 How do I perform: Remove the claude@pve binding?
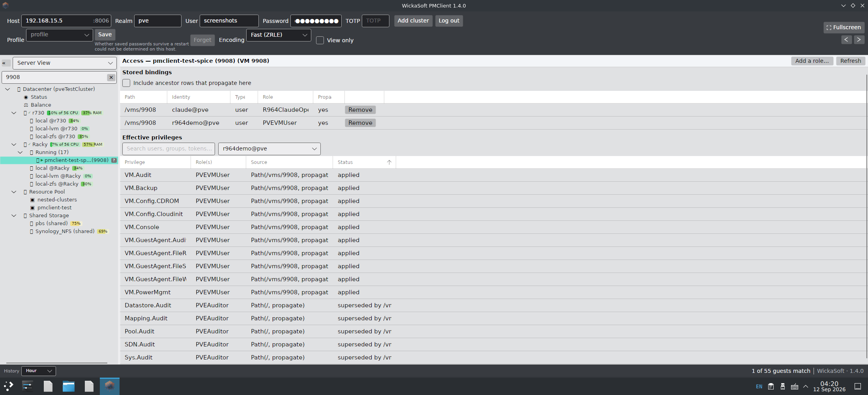(360, 110)
